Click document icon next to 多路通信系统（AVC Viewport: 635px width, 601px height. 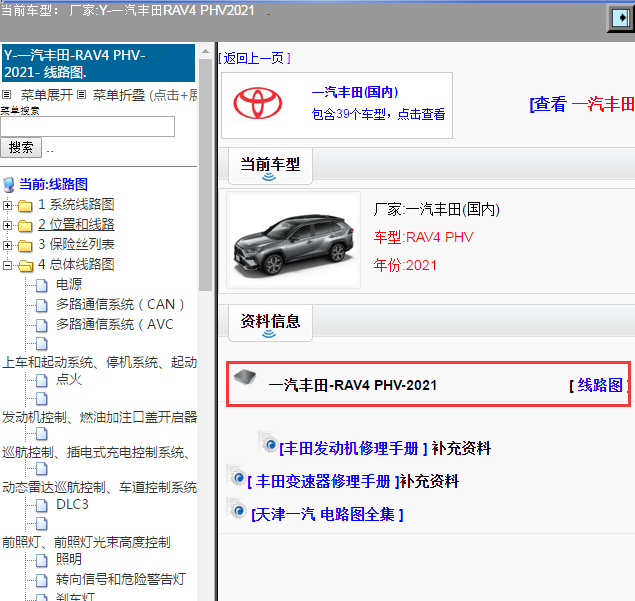coord(41,325)
